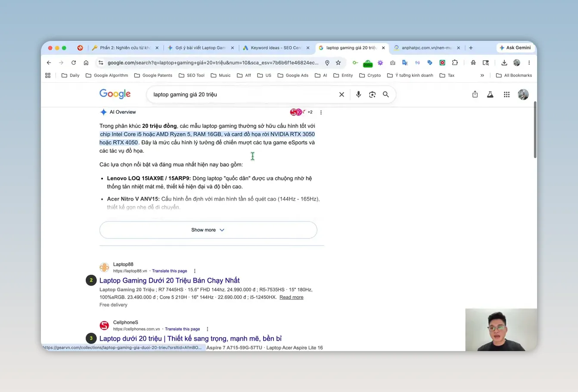The width and height of the screenshot is (578, 392).
Task: Open the red play button extension
Action: [x=442, y=63]
